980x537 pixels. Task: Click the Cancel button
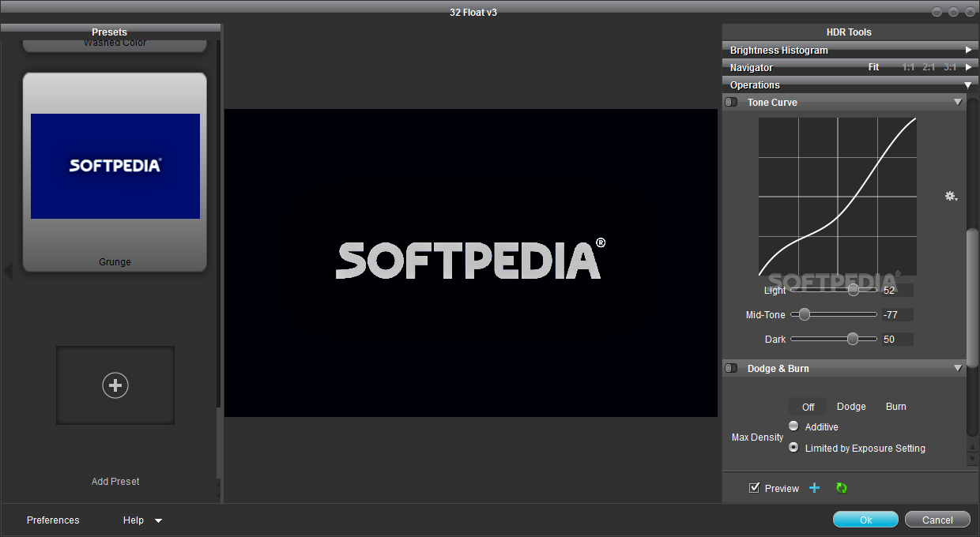(937, 520)
